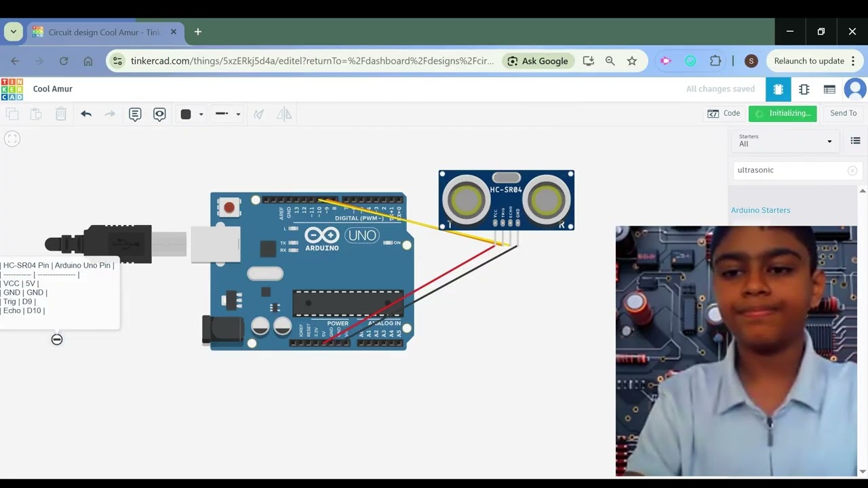The image size is (868, 488).
Task: Click the copy tool icon
Action: coord(12,114)
